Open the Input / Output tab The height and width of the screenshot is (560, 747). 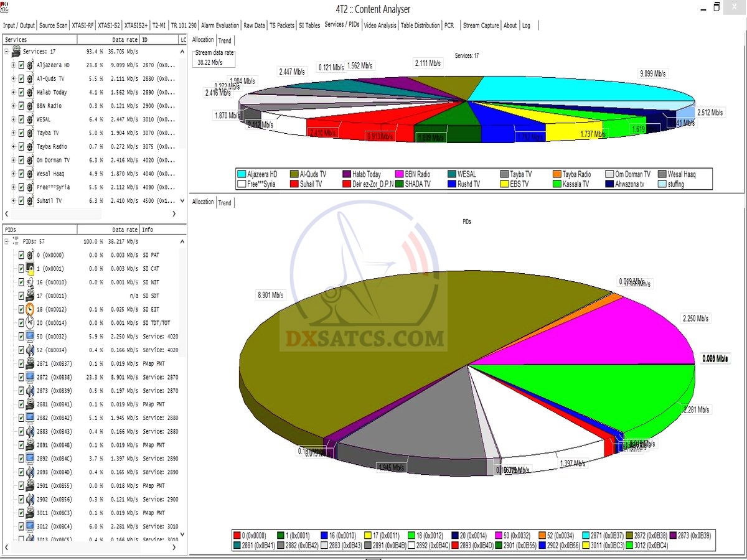tap(19, 26)
